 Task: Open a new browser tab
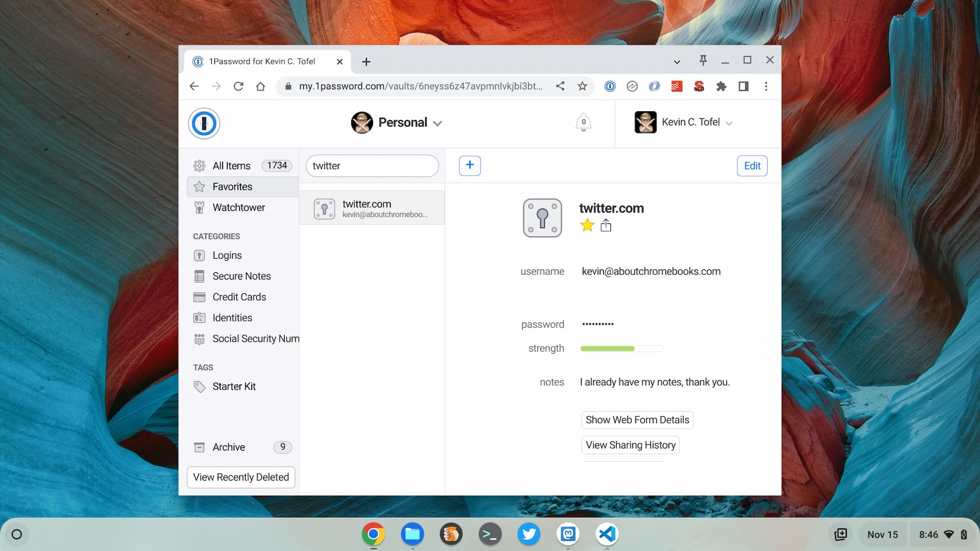click(366, 62)
